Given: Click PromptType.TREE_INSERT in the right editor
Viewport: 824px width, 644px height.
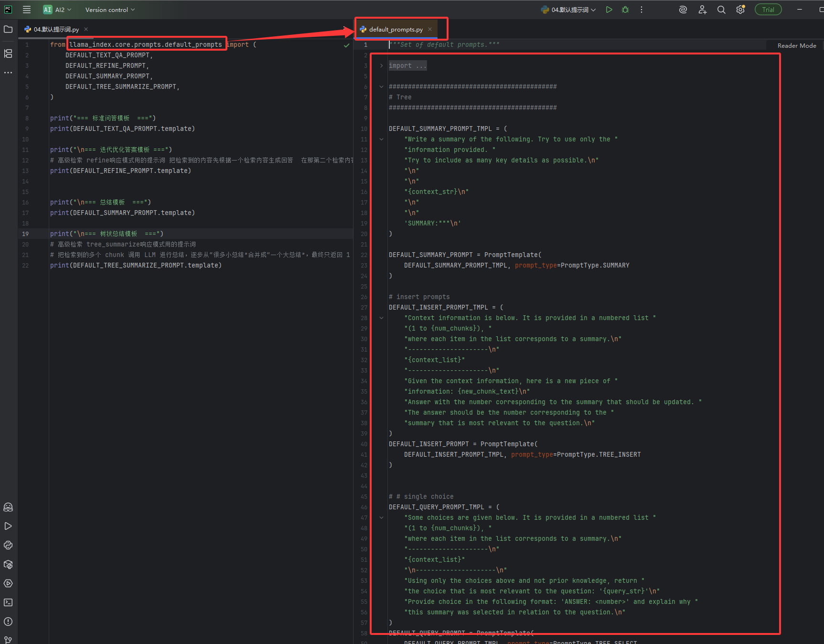Looking at the screenshot, I should pyautogui.click(x=599, y=454).
